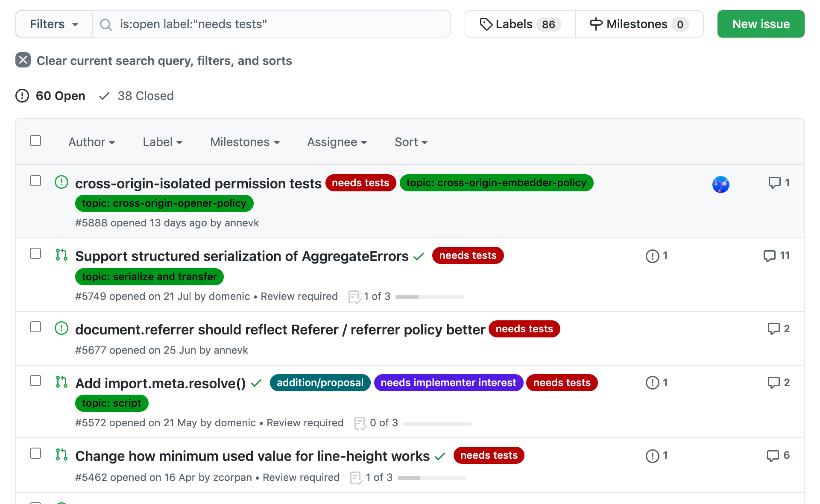Image resolution: width=820 pixels, height=504 pixels.
Task: Click linked issue icon on AggregateErrors pull request
Action: (652, 256)
